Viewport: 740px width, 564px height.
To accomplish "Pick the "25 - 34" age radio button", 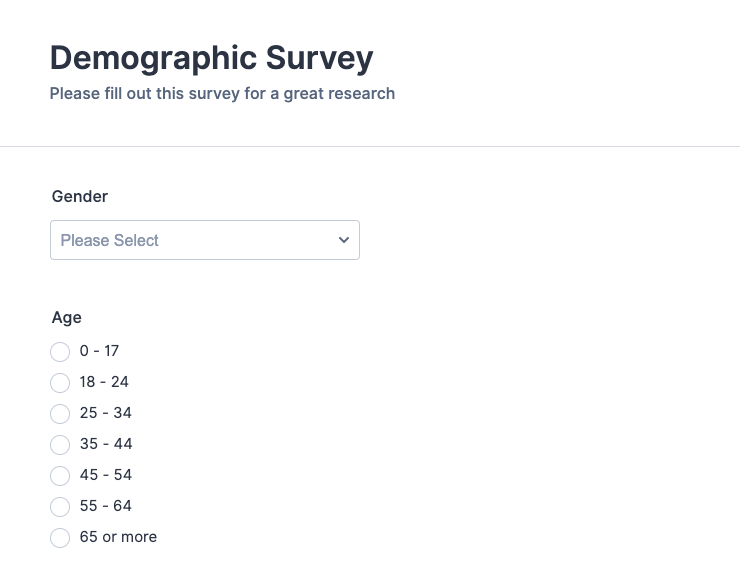I will 60,414.
